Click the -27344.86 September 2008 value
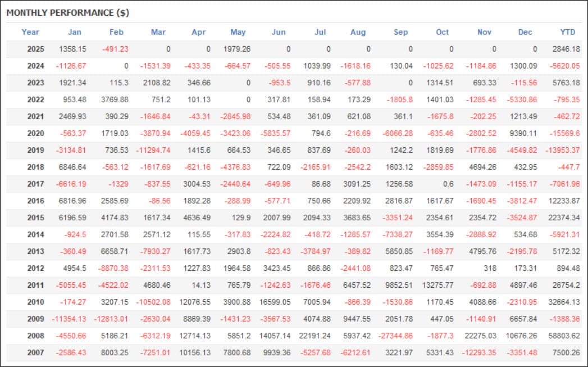 coord(395,336)
